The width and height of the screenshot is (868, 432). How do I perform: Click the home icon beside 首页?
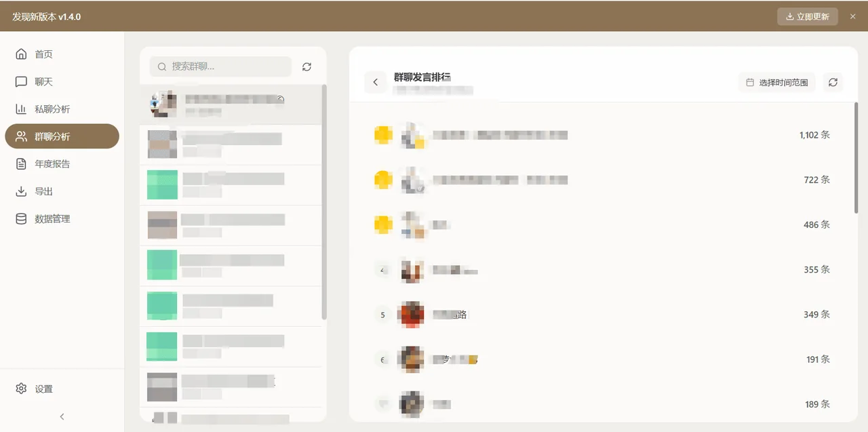click(x=21, y=54)
